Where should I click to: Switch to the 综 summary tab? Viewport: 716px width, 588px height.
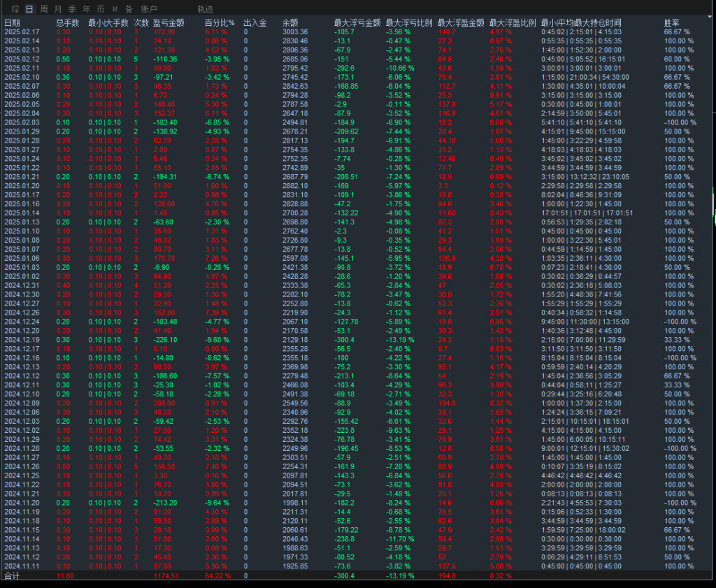[15, 9]
